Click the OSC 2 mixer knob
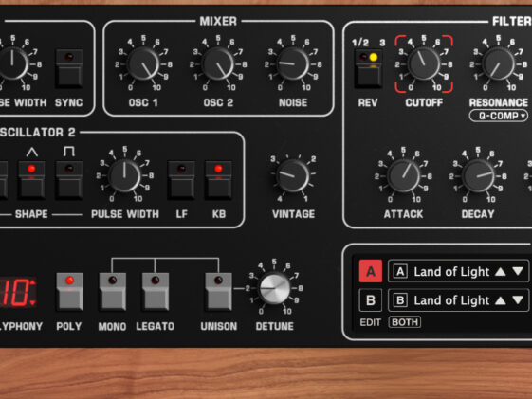532x399 pixels. (x=218, y=63)
